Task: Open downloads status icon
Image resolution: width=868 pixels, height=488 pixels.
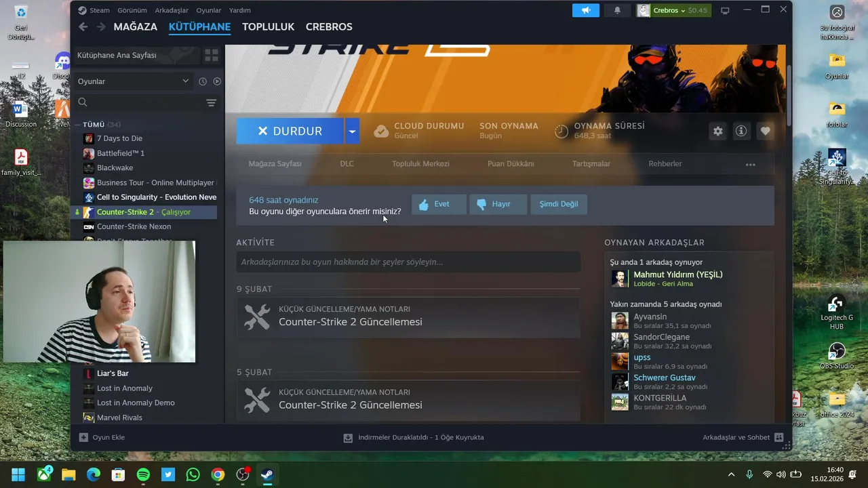Action: 348,438
